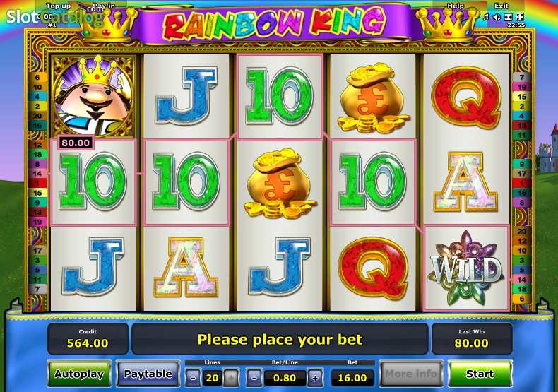Click the Wild symbol on reel five

[x=466, y=268]
